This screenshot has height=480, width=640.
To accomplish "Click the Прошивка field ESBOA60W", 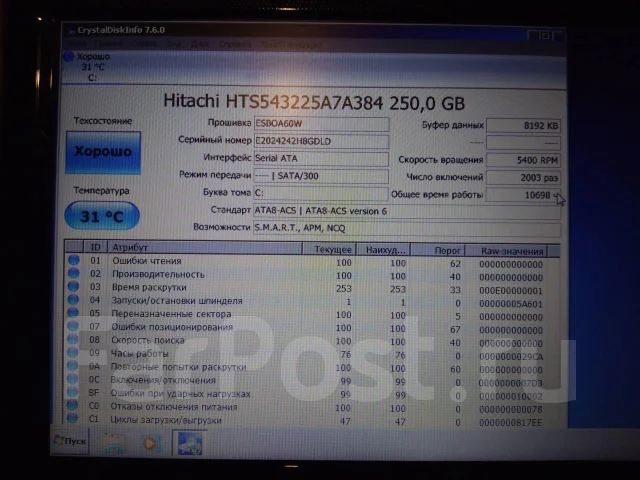I will [321, 124].
